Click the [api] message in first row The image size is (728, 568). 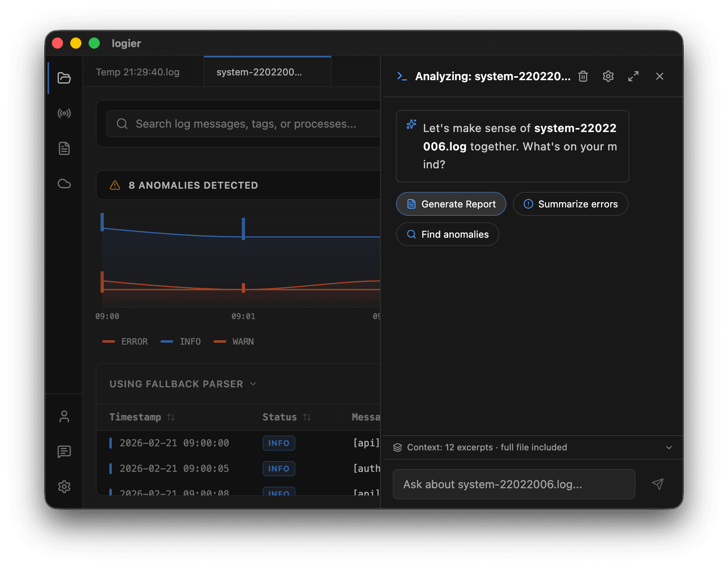(366, 443)
